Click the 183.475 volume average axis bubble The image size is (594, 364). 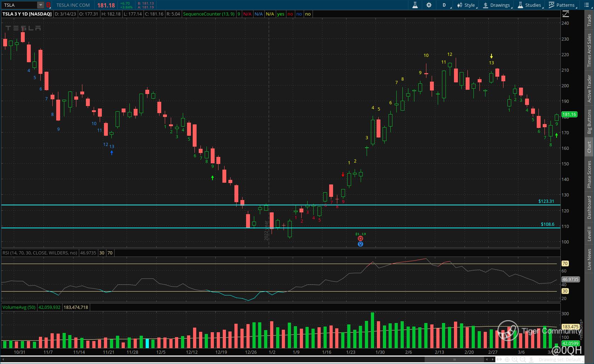[x=570, y=327]
